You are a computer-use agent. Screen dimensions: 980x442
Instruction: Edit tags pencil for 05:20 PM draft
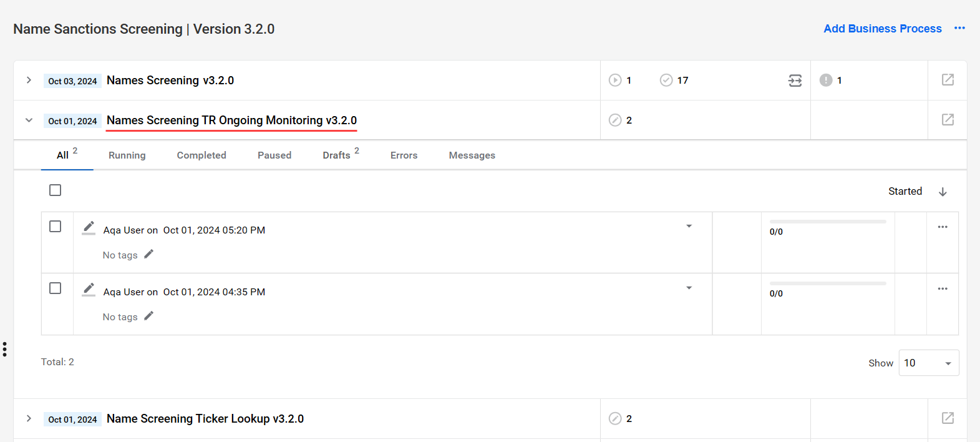click(x=148, y=254)
